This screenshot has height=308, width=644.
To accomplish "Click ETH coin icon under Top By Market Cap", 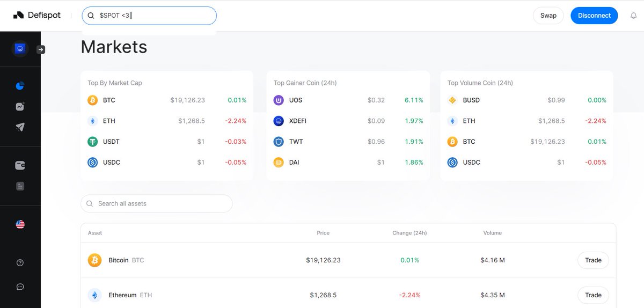I will 92,121.
